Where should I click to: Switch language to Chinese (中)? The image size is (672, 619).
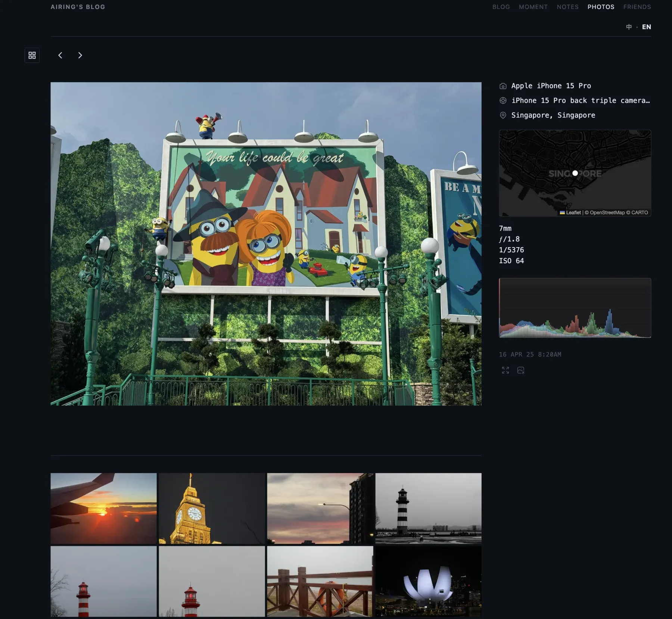point(629,27)
